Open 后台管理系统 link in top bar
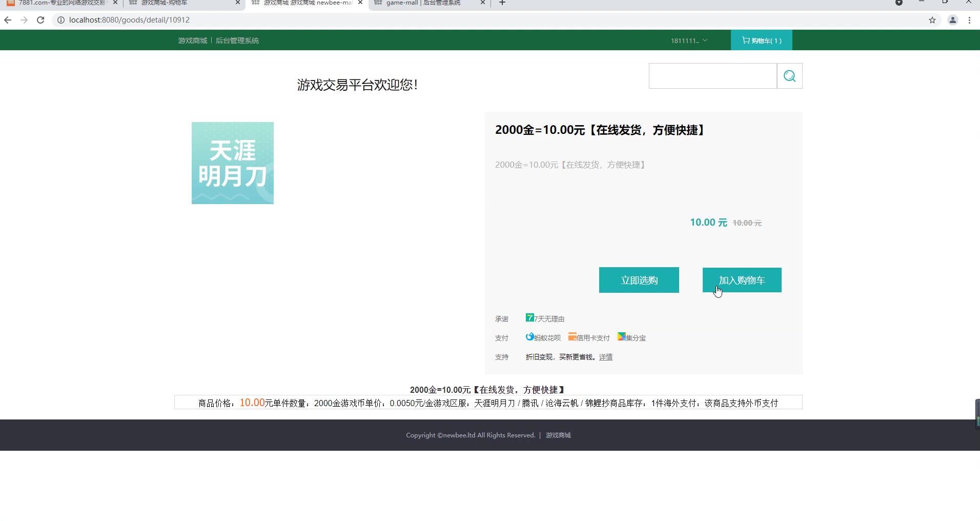980x521 pixels. tap(237, 41)
